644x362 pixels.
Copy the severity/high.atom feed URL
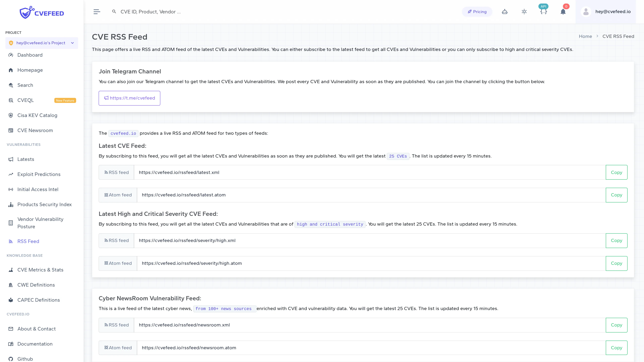[x=616, y=263]
